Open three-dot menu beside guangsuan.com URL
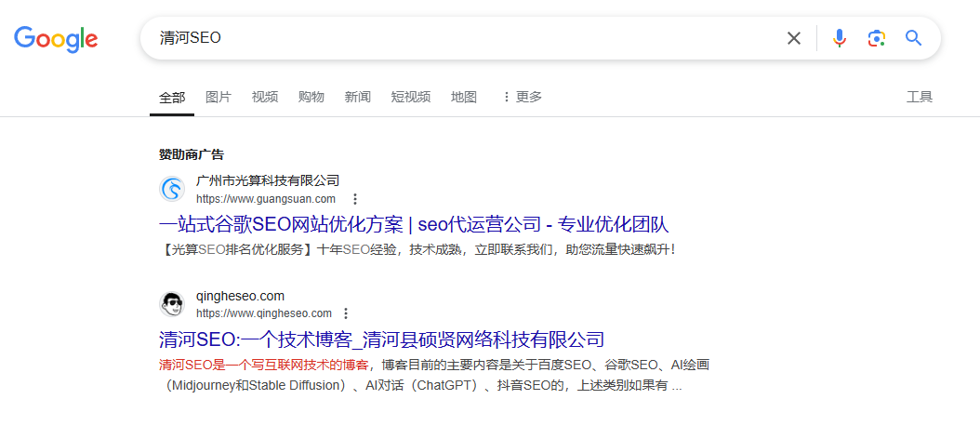This screenshot has width=980, height=439. 355,199
